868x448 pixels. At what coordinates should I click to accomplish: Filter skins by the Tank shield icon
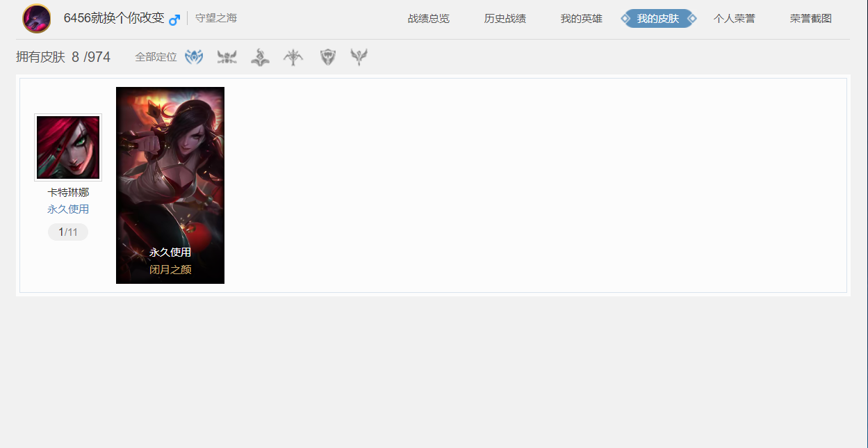pos(328,57)
